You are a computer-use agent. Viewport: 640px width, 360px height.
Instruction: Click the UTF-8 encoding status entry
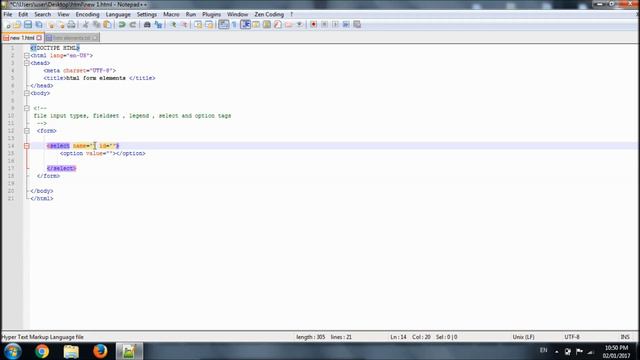(x=572, y=337)
